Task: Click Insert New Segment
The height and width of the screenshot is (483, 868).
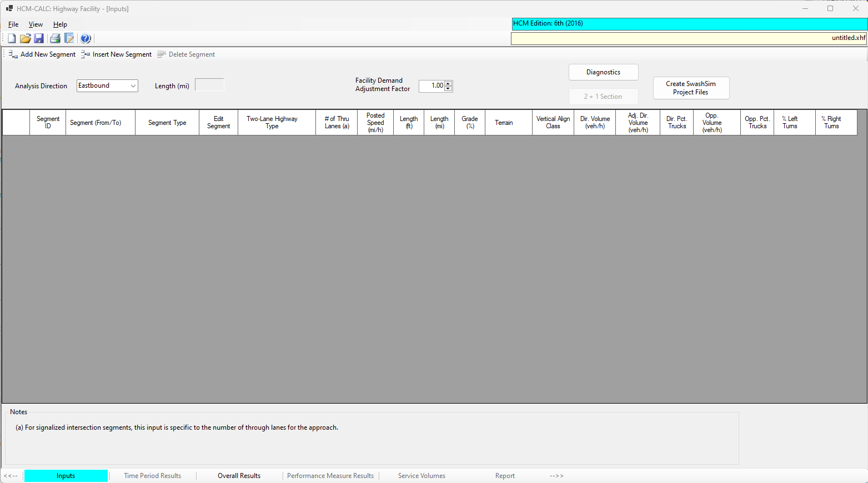Action: pos(117,54)
